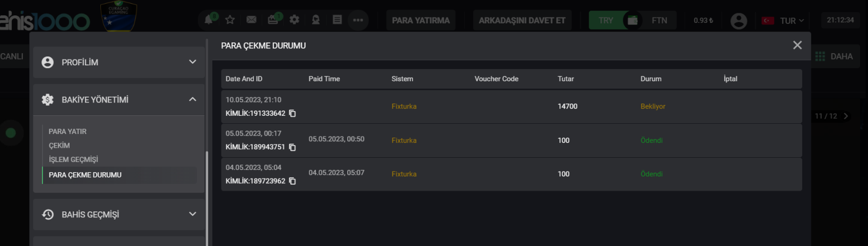Close the PARA ÇEKME DURUMU dialog
868x246 pixels.
pyautogui.click(x=797, y=45)
